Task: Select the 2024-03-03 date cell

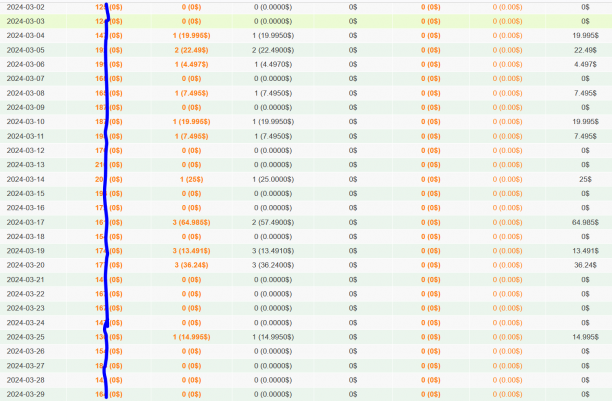Action: [25, 21]
